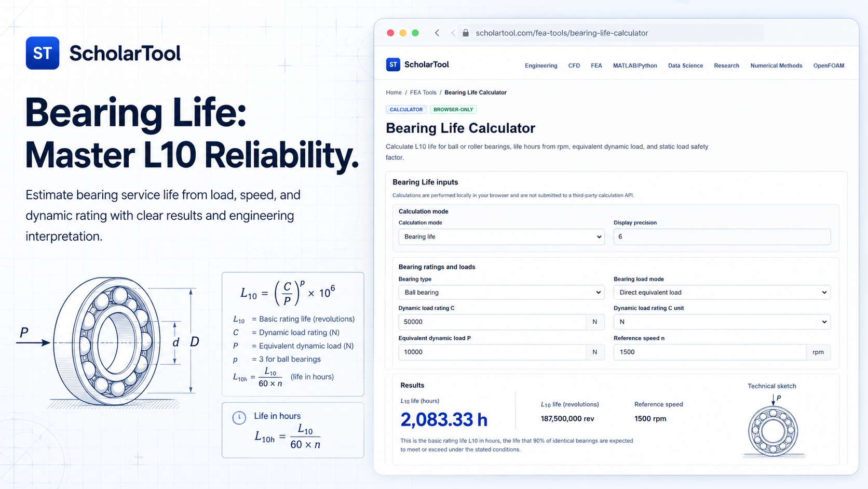This screenshot has height=489, width=868.
Task: Open the Numerical Methods nav menu
Action: [x=776, y=65]
